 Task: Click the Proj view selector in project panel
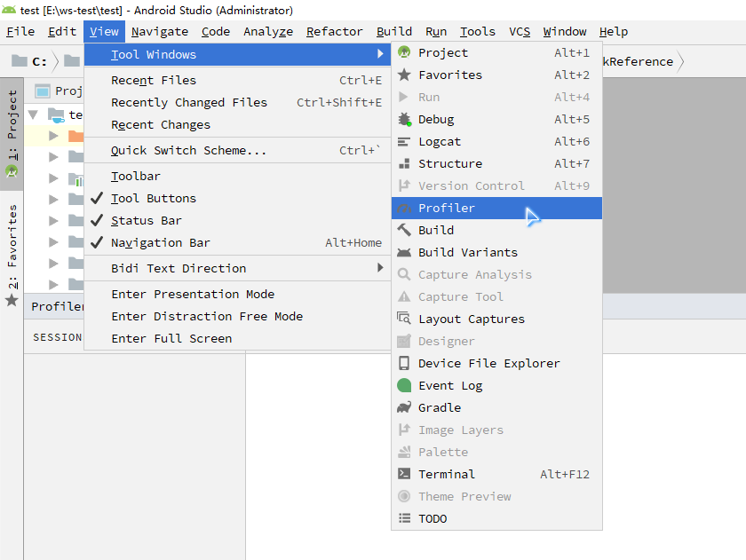pos(60,91)
